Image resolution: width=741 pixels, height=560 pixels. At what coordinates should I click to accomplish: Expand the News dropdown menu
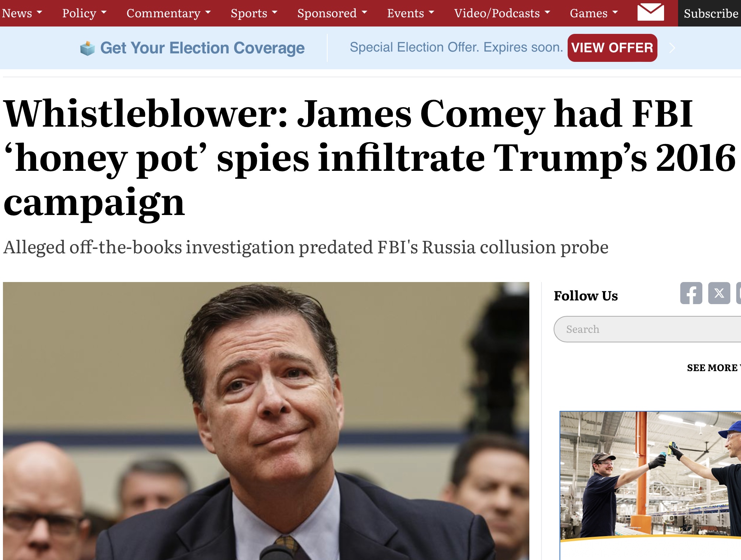click(22, 13)
